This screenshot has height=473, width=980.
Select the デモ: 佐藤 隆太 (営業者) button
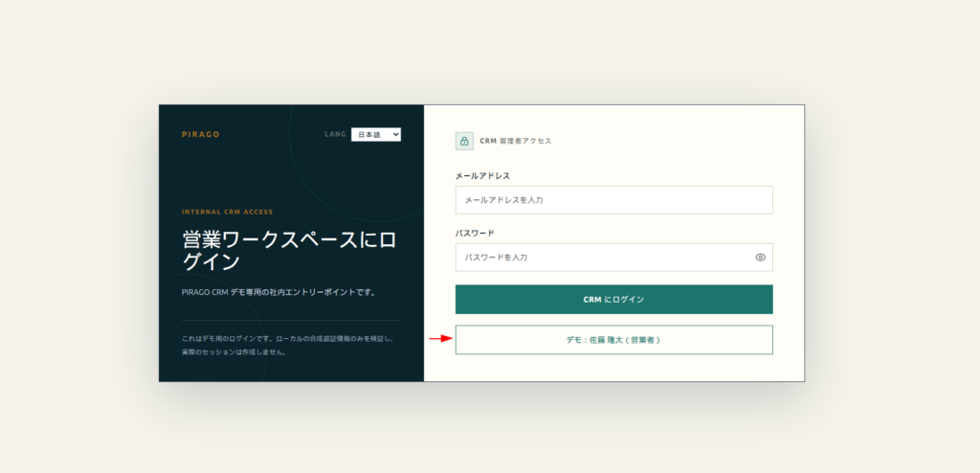click(x=613, y=340)
